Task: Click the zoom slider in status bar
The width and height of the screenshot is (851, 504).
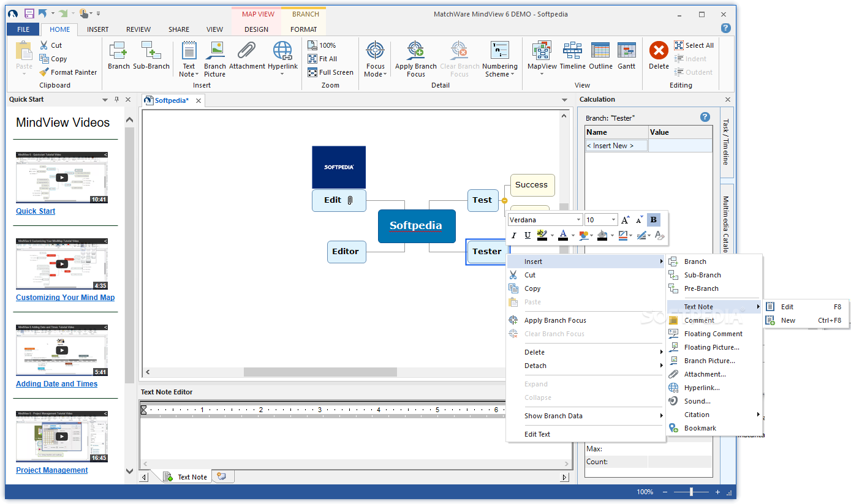Action: click(691, 492)
